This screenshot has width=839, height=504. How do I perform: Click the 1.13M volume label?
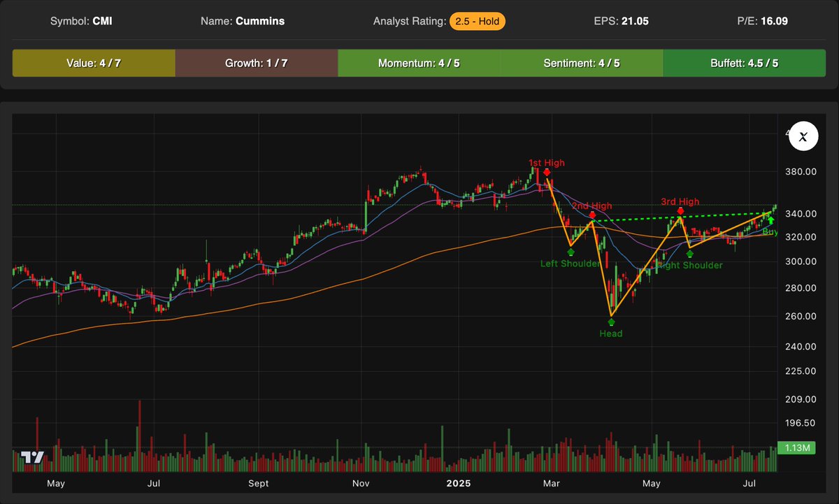pos(796,449)
